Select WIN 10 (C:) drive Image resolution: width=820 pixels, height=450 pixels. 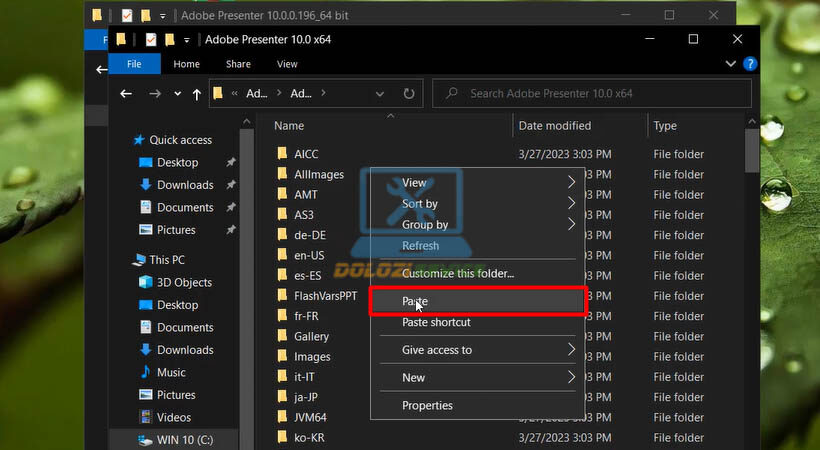184,439
